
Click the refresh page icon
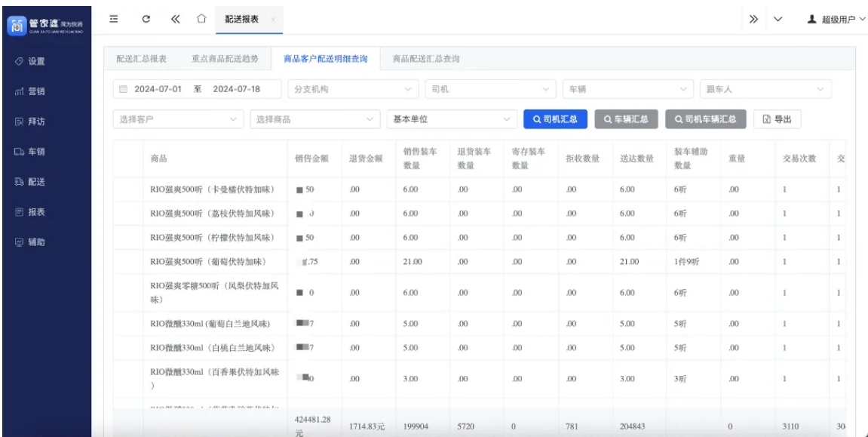tap(145, 19)
